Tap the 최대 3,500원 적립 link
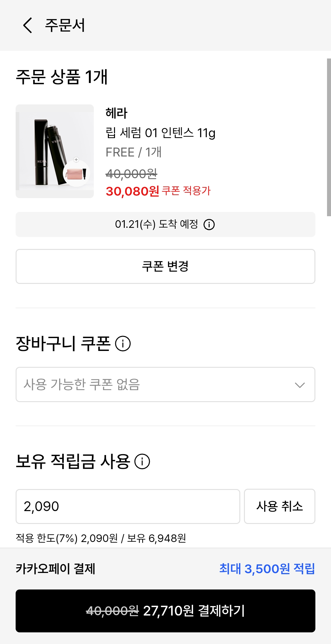Image resolution: width=331 pixels, height=644 pixels. pos(267,569)
